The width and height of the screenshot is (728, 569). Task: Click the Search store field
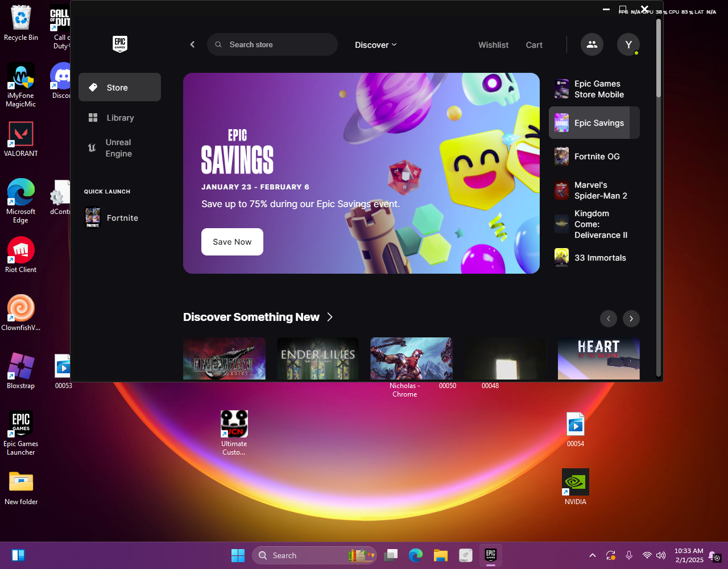pos(272,44)
